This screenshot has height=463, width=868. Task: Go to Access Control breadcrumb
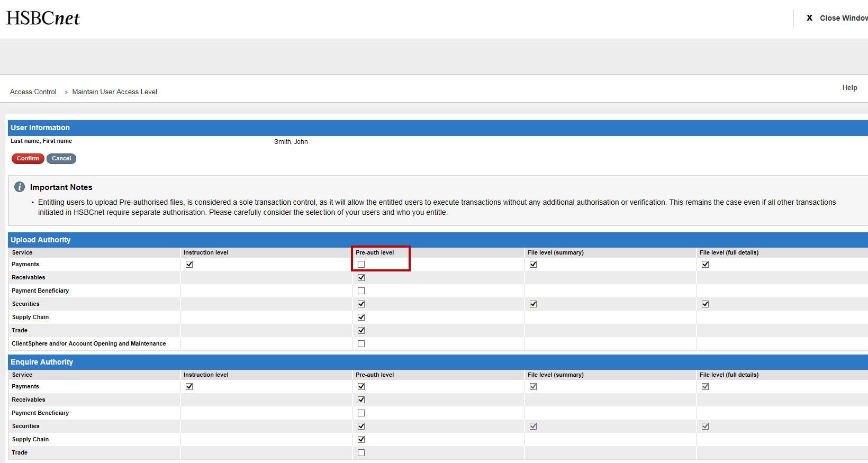click(x=33, y=92)
